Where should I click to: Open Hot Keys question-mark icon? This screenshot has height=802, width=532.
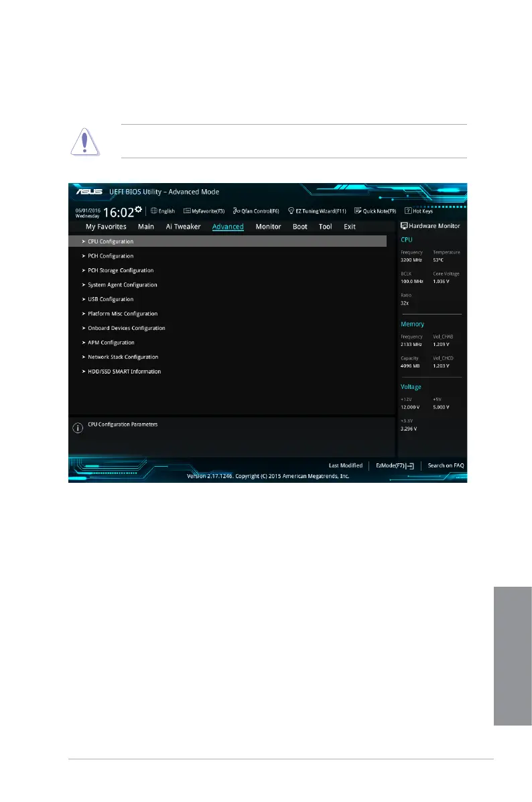click(408, 211)
